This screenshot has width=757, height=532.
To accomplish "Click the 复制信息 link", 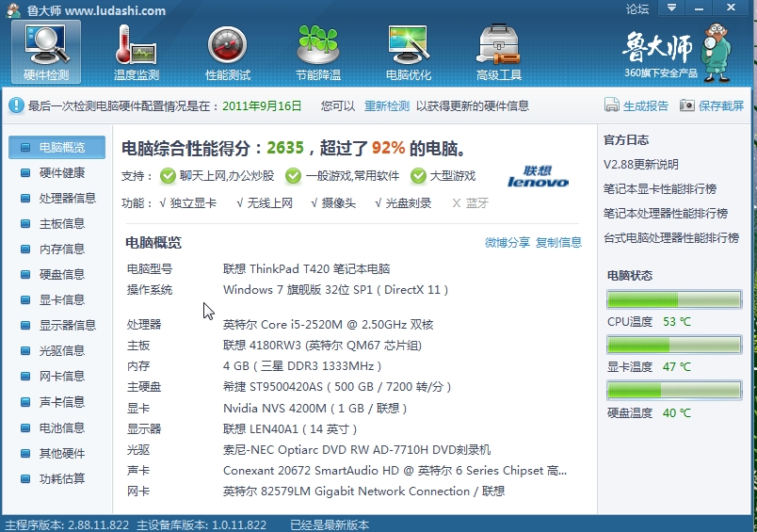I will point(558,242).
